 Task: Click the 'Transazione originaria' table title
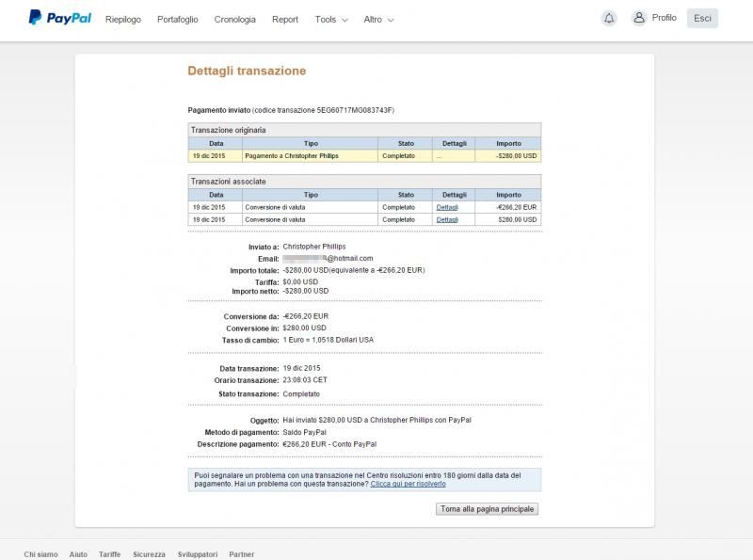[228, 130]
